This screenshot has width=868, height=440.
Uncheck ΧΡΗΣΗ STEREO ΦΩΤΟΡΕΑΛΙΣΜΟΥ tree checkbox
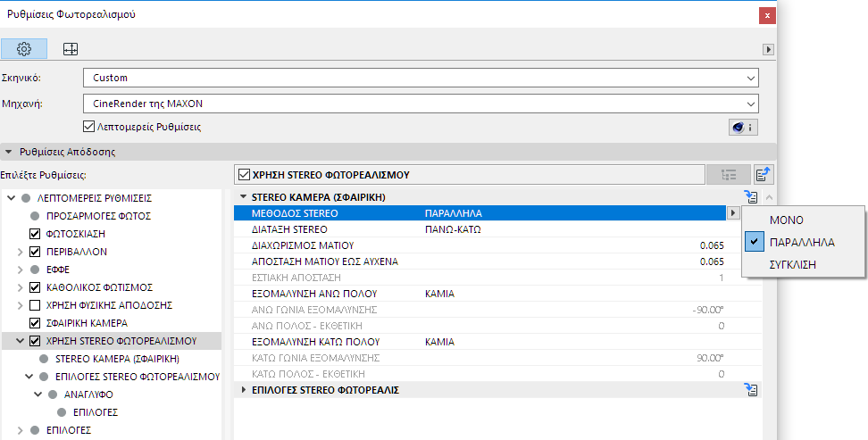[x=35, y=341]
